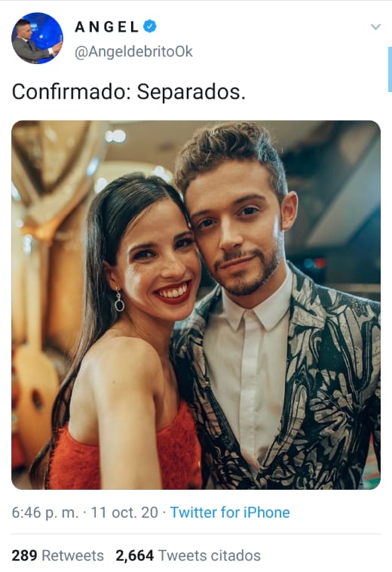Click the hoop earring in the photo
This screenshot has height=572, width=392.
tap(119, 300)
